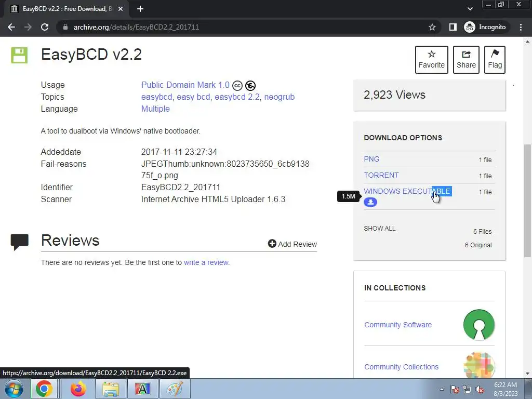This screenshot has width=532, height=399.
Task: Click scrollbar down arrow
Action: click(527, 374)
